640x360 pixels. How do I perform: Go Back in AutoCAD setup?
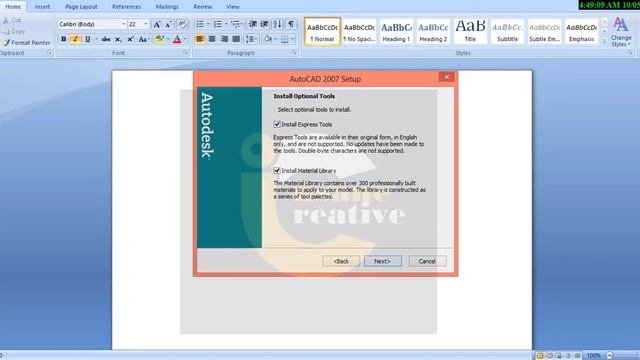coord(341,261)
